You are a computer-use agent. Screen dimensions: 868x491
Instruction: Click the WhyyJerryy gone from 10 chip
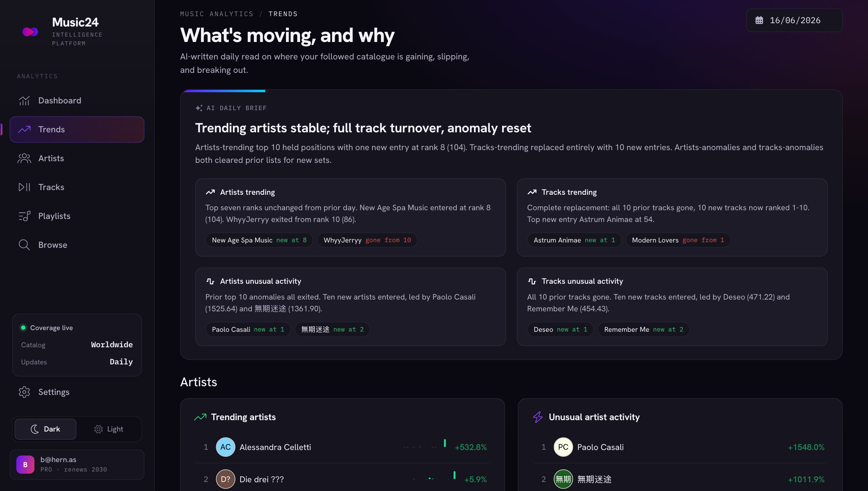367,240
